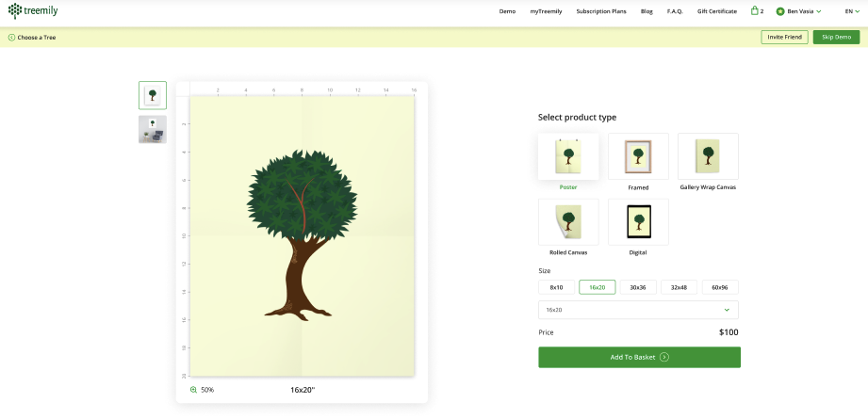This screenshot has height=419, width=868.
Task: Click the tree poster preview image
Action: click(x=302, y=236)
